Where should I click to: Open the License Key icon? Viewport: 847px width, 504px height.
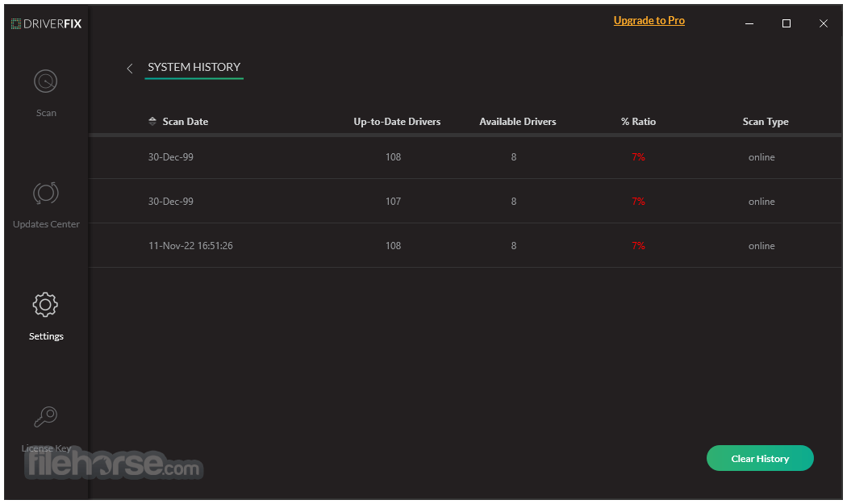(45, 416)
